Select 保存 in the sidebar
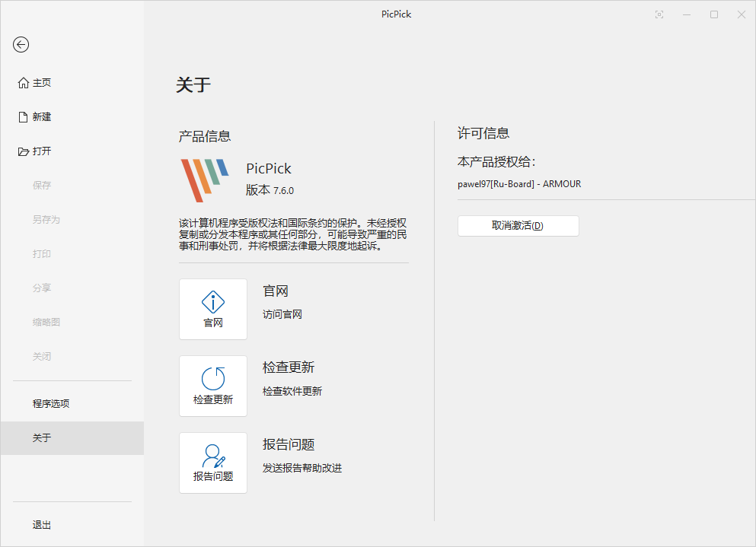The image size is (756, 547). [72, 186]
